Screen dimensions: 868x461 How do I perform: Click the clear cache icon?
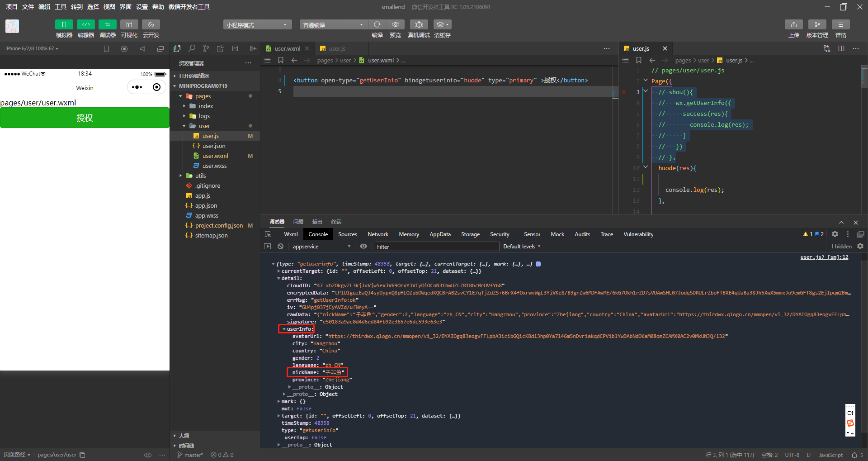click(442, 24)
